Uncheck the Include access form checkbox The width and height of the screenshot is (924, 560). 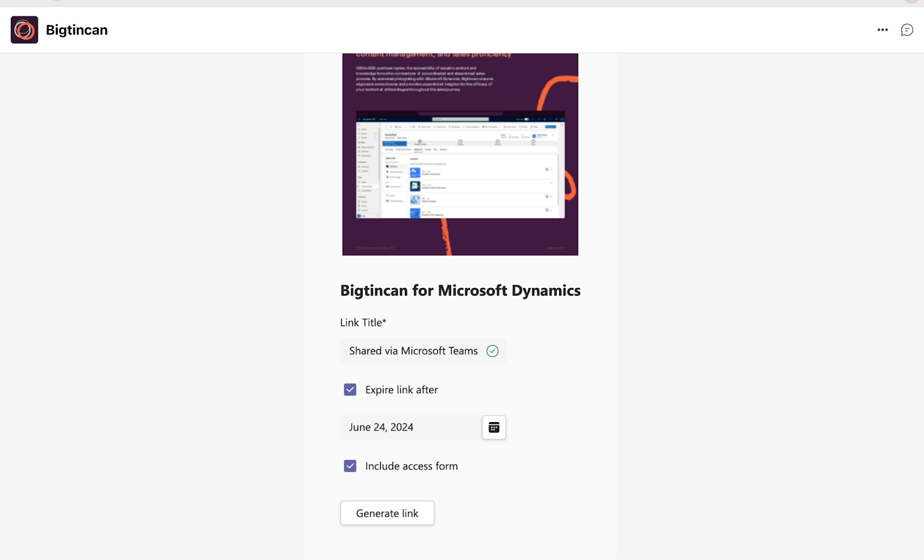pyautogui.click(x=350, y=466)
